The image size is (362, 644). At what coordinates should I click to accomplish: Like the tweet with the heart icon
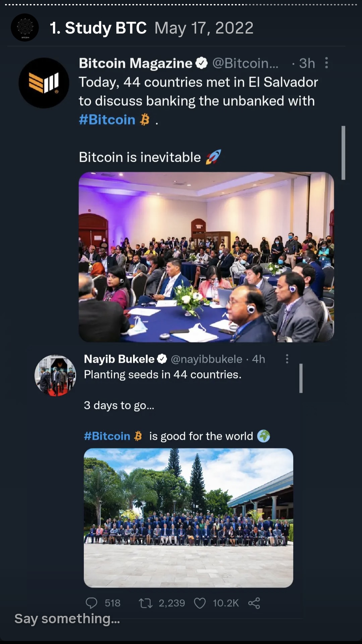[x=200, y=603]
